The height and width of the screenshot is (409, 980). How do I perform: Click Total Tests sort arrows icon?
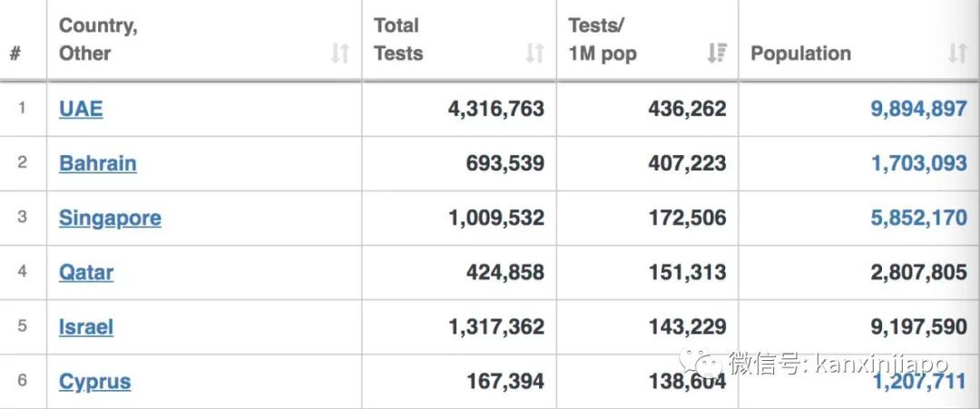pos(534,54)
